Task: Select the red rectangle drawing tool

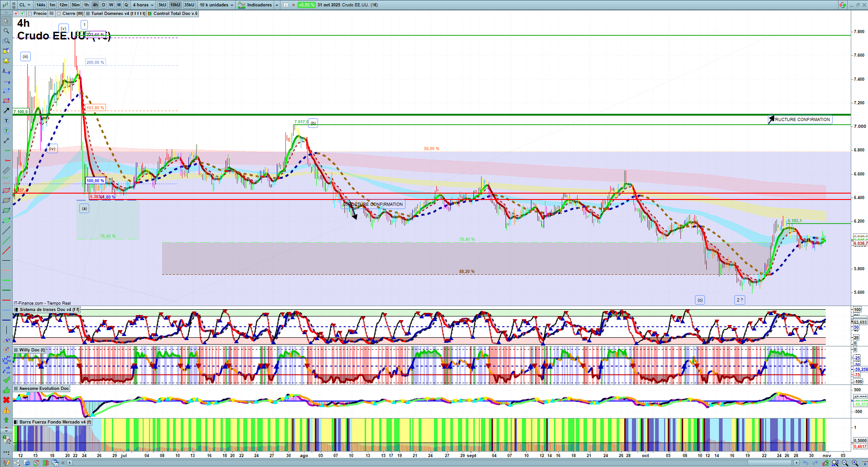Action: (x=6, y=101)
